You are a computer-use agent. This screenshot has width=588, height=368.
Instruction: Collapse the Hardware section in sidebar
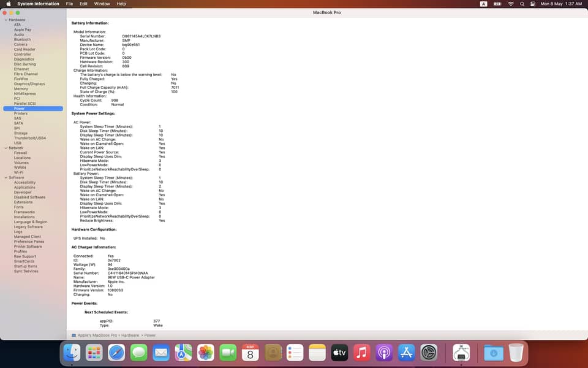(x=6, y=20)
